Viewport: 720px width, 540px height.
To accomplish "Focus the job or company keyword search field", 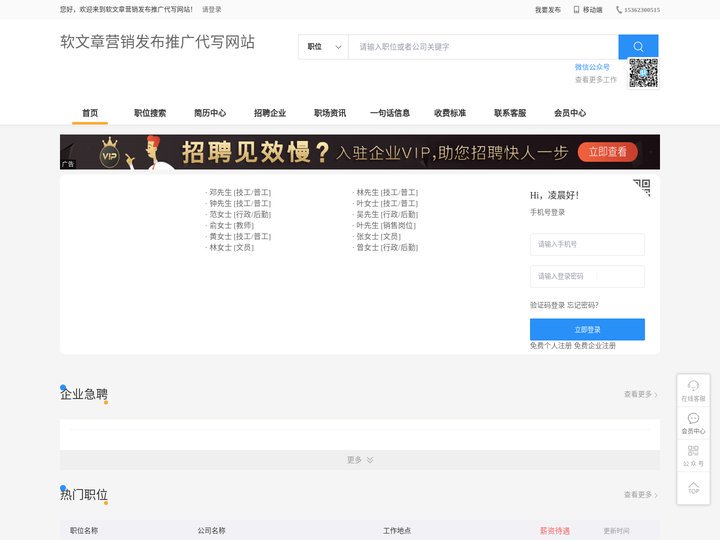I will point(483,46).
